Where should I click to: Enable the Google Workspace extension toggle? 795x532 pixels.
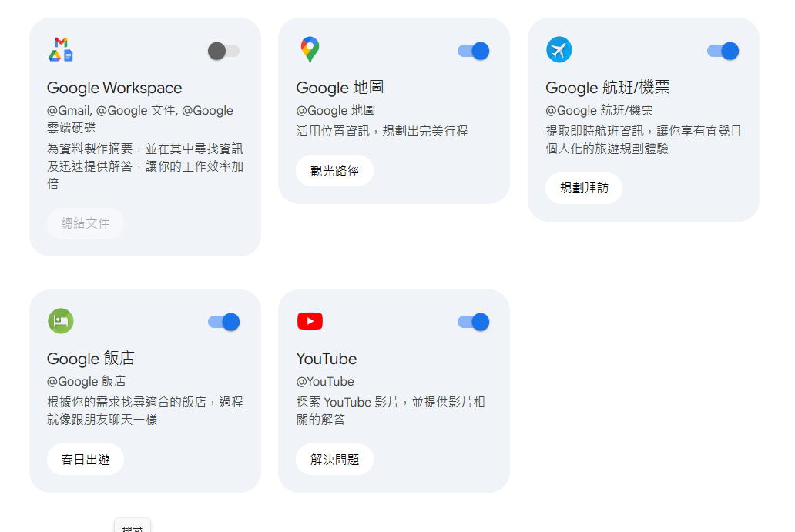pos(223,51)
